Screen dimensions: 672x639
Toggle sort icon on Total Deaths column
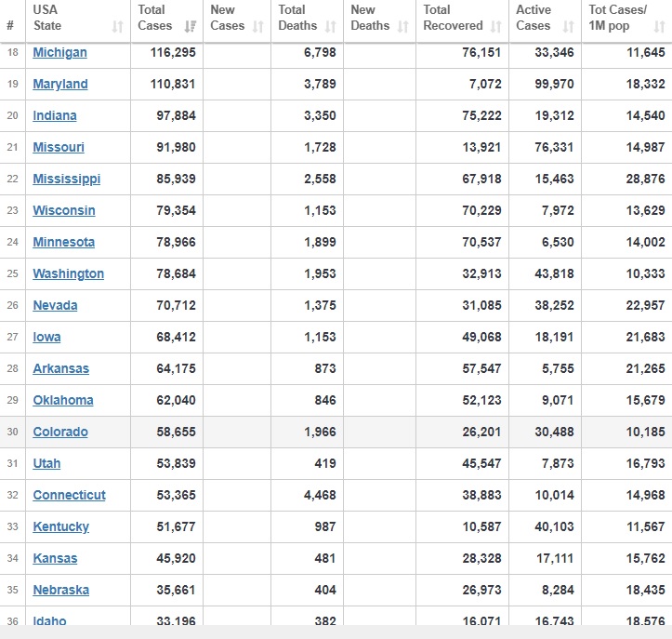pyautogui.click(x=332, y=27)
